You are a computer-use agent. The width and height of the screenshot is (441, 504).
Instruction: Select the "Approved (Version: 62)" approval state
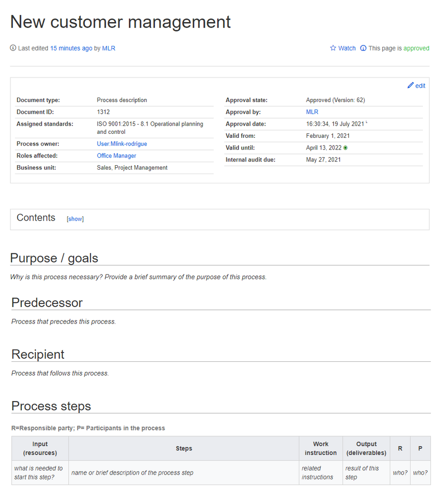coord(338,100)
